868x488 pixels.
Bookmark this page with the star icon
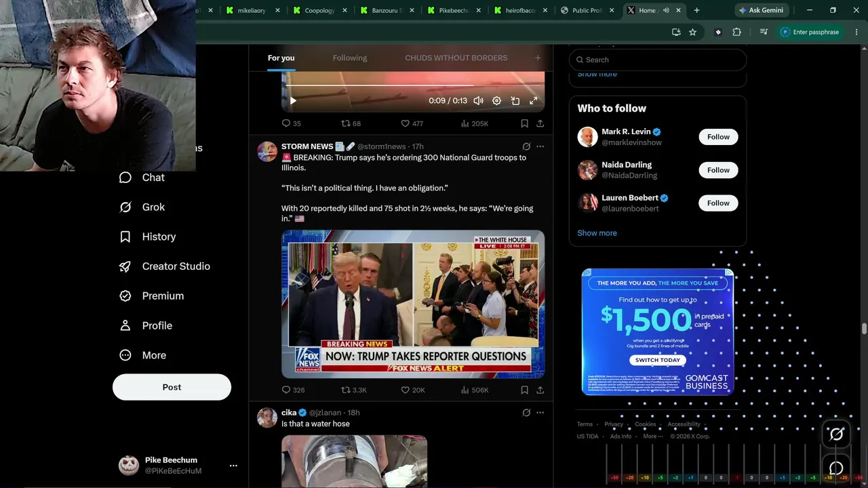click(x=692, y=32)
